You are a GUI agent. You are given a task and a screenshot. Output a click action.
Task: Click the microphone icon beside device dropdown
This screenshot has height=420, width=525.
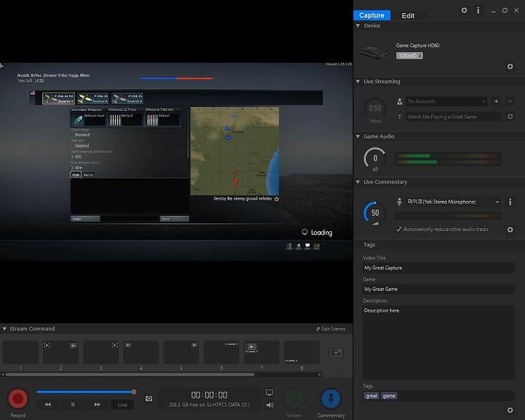click(400, 202)
